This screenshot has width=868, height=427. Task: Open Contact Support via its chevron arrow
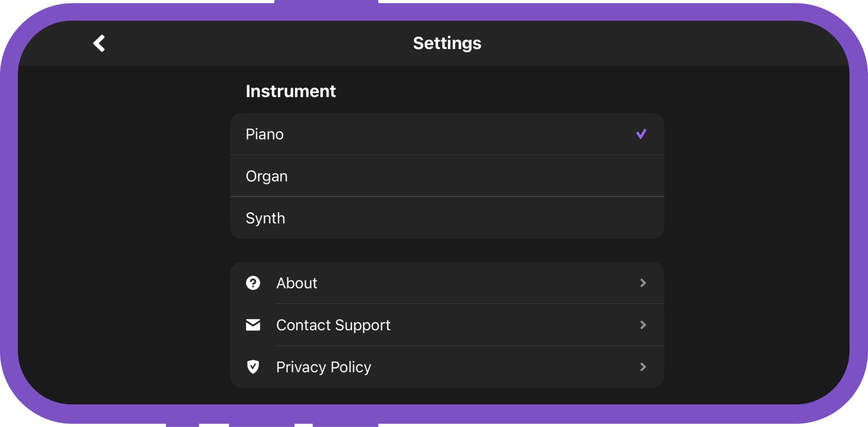pos(643,325)
